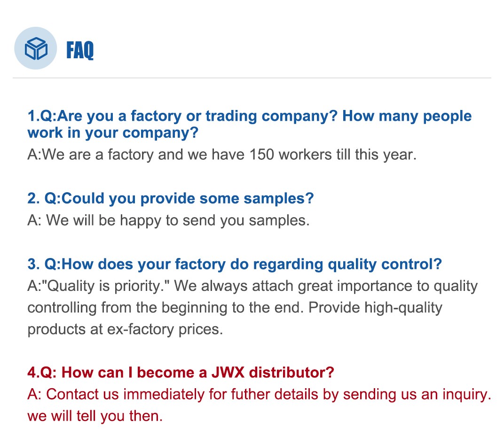504x438 pixels.
Task: Open the "Could you provide some samples?" question
Action: coord(170,198)
